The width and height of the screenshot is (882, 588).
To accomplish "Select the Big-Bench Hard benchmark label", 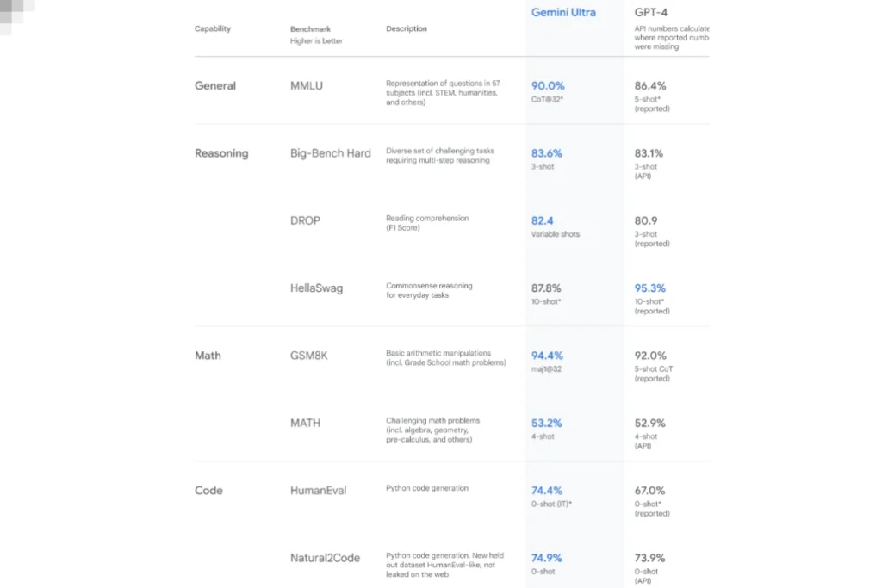I will pyautogui.click(x=330, y=153).
